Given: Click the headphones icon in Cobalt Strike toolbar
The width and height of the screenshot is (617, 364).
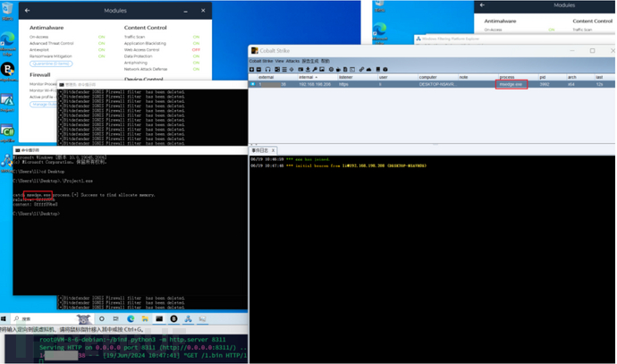Looking at the screenshot, I should coord(267,69).
